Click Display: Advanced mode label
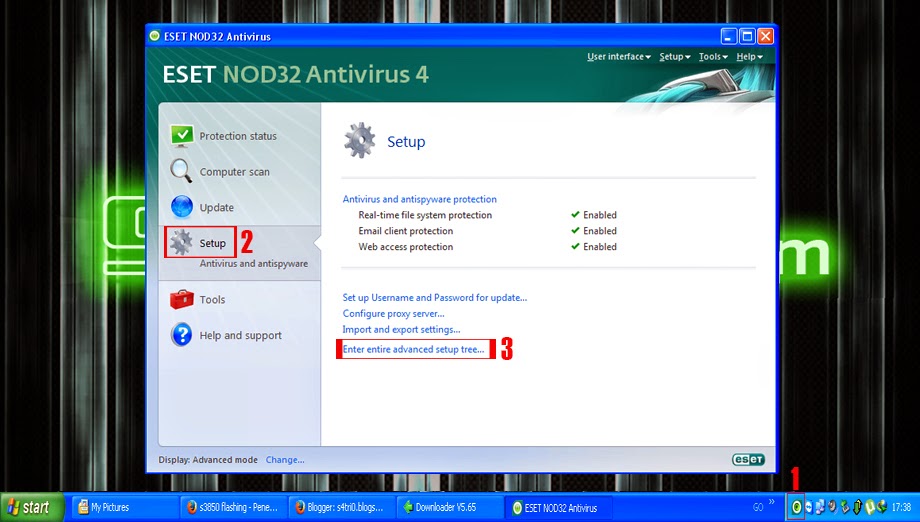The height and width of the screenshot is (522, 920). pos(208,460)
